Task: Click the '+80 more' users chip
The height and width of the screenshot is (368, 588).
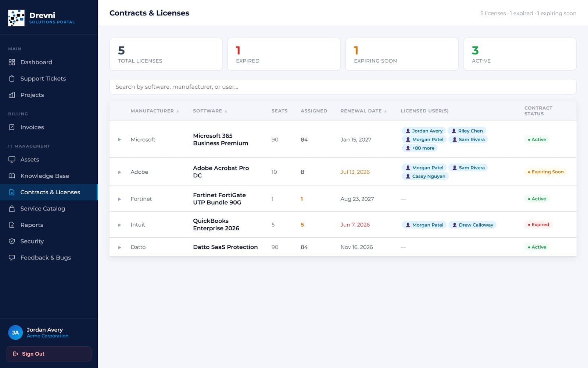Action: pyautogui.click(x=420, y=148)
